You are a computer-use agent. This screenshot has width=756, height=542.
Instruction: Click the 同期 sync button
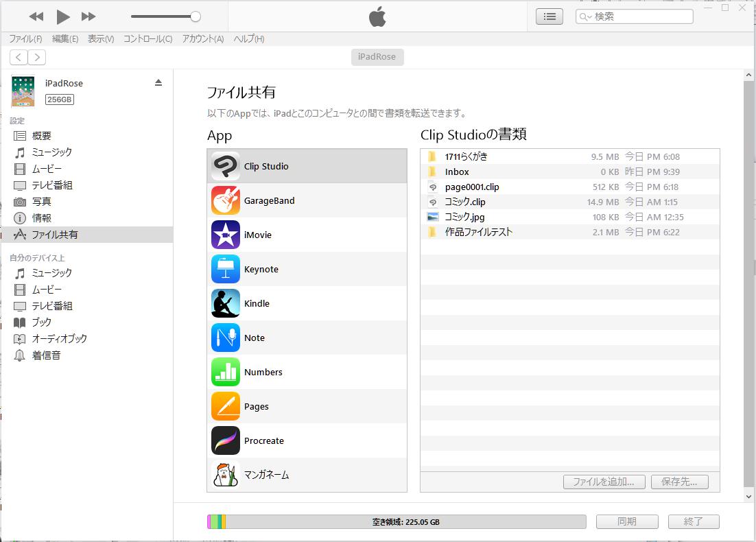coord(627,521)
